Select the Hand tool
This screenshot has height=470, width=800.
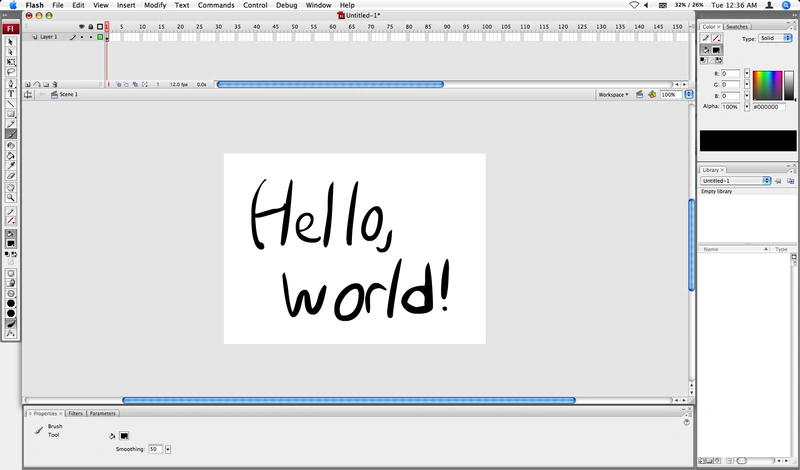(x=11, y=187)
